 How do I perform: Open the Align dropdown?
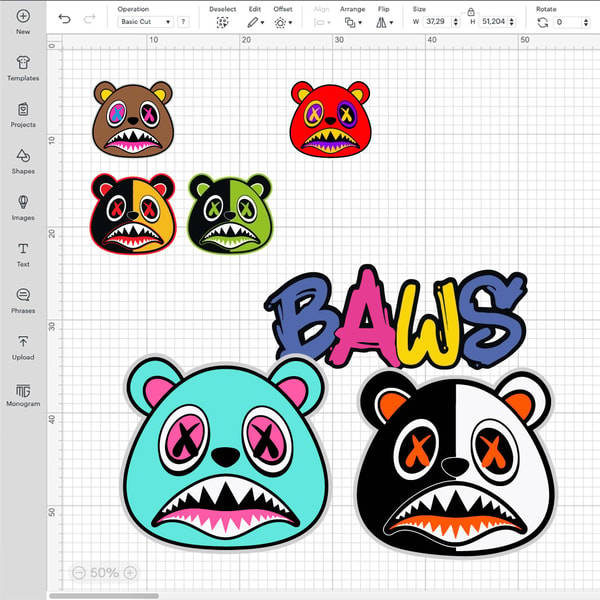321,23
